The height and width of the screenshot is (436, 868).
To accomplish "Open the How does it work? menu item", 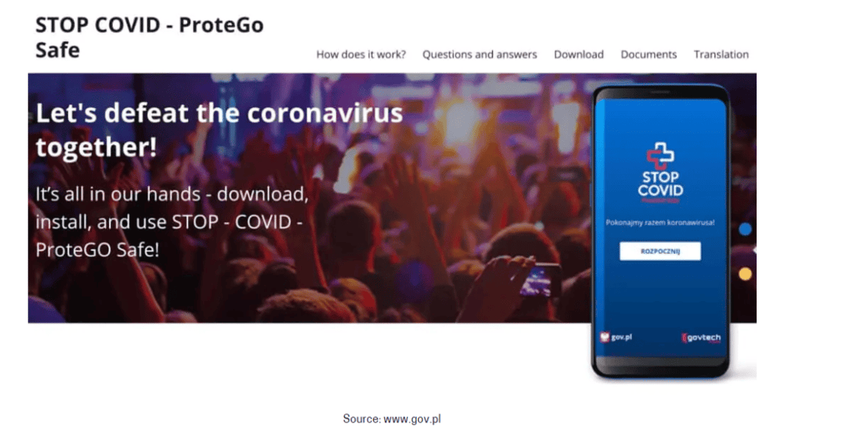I will tap(361, 55).
